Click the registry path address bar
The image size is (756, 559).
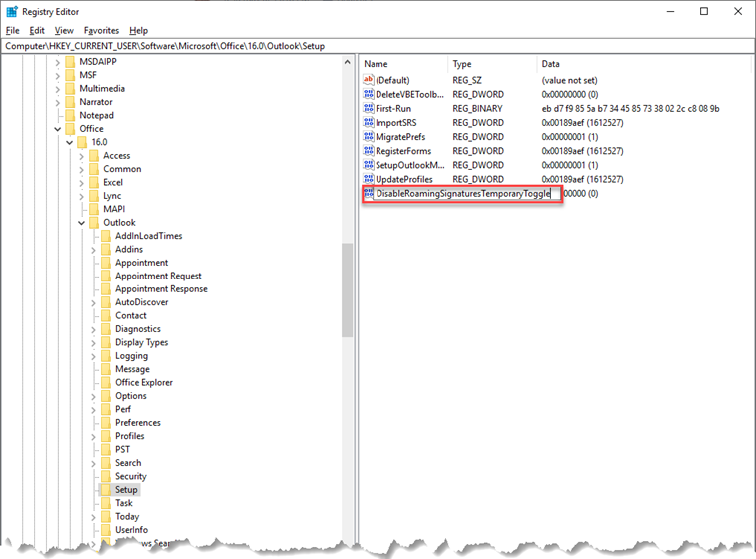tap(378, 46)
